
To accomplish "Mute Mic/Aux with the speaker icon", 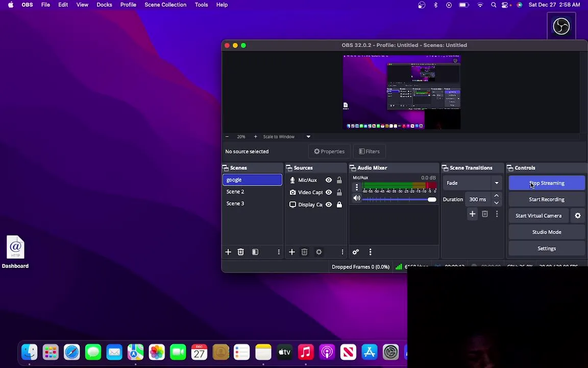I will (x=357, y=198).
